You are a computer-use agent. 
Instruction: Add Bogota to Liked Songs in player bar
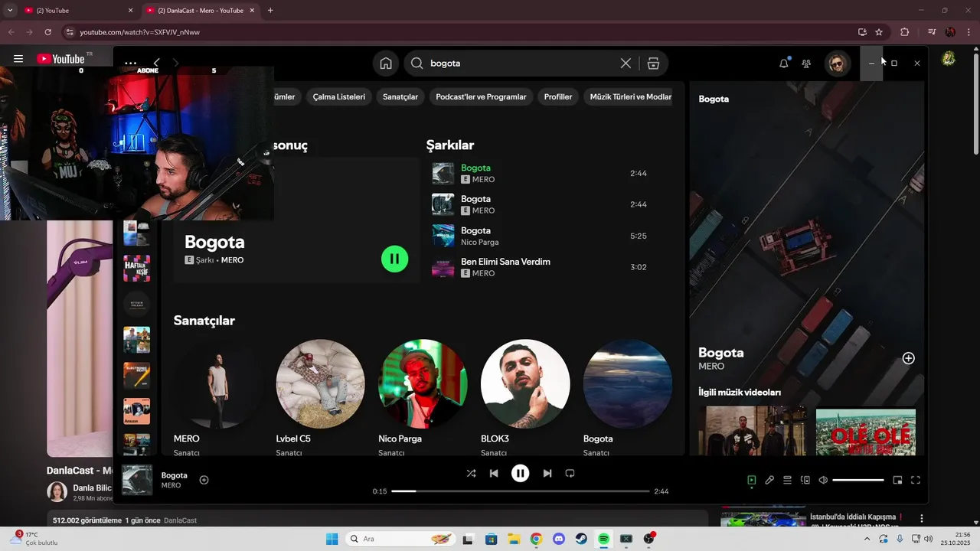coord(204,480)
